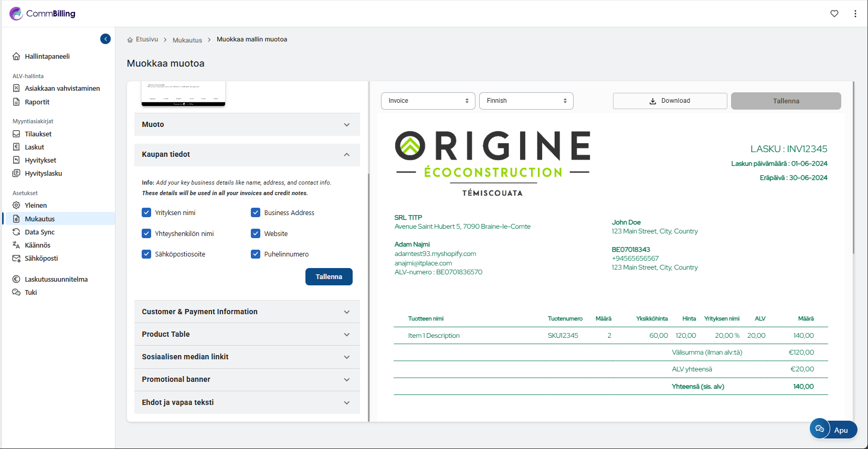Click the template preview thumbnail
Image resolution: width=868 pixels, height=449 pixels.
click(x=183, y=94)
